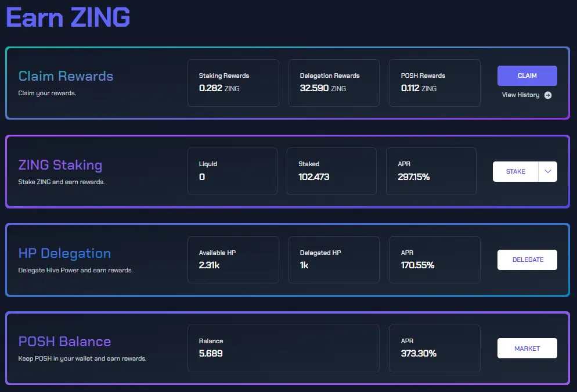Click the POSH APR 373.30% value
The image size is (577, 392).
point(419,354)
